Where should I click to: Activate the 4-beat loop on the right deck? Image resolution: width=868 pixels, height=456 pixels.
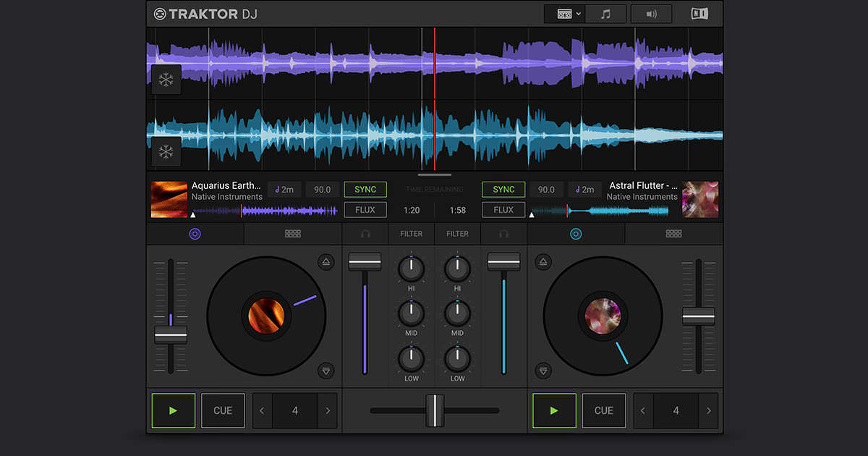[676, 410]
